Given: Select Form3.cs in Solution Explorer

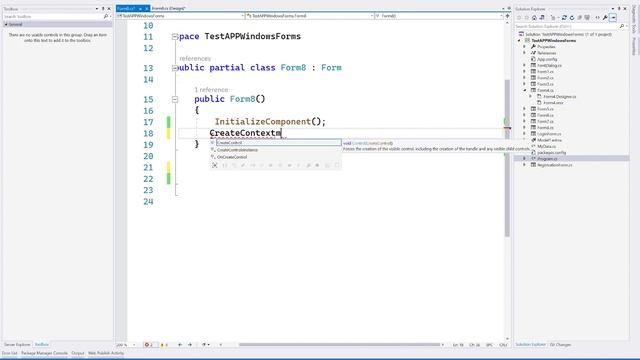Looking at the screenshot, I should 545,84.
